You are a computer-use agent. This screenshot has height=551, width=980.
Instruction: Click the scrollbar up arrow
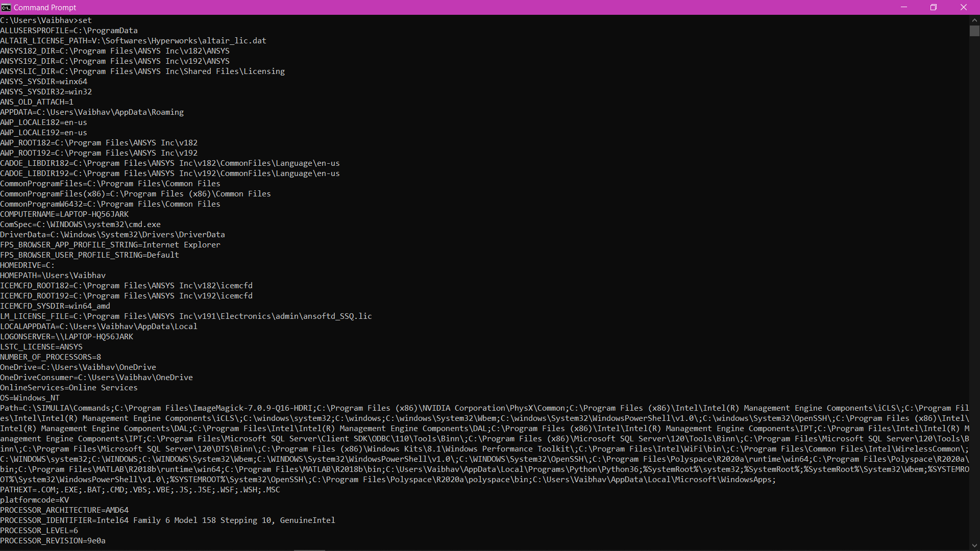[x=974, y=20]
